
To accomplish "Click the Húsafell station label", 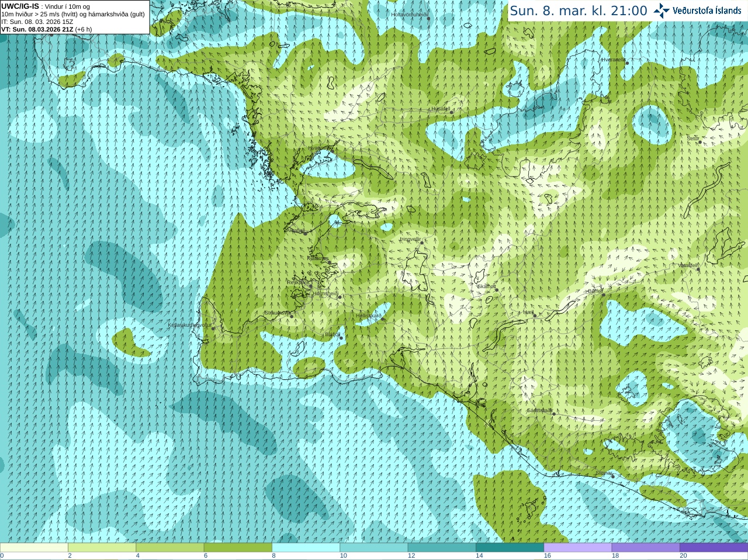I will 441,109.
